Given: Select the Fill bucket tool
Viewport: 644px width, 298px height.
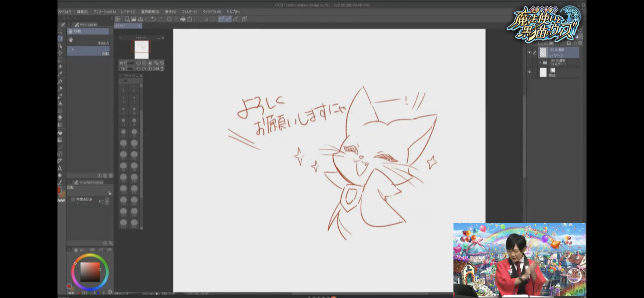Looking at the screenshot, I should (x=60, y=133).
